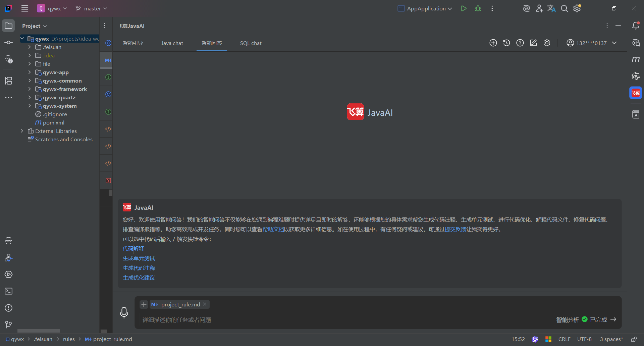Click the Project panel horizontal scrollbar
The width and height of the screenshot is (644, 346).
click(39, 331)
